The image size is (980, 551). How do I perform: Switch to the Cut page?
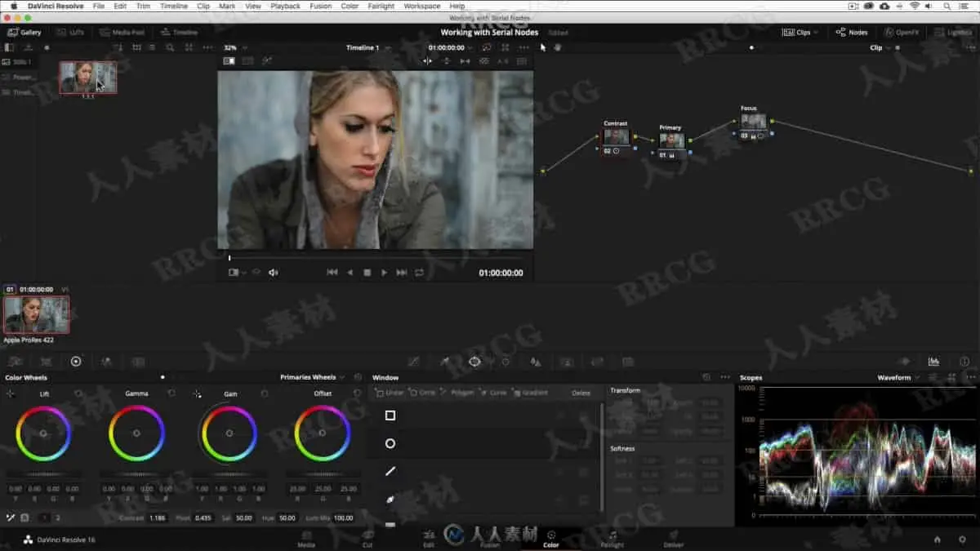[367, 539]
